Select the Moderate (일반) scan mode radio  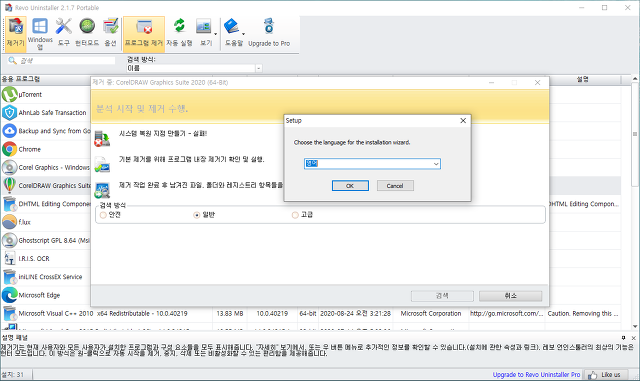[197, 215]
